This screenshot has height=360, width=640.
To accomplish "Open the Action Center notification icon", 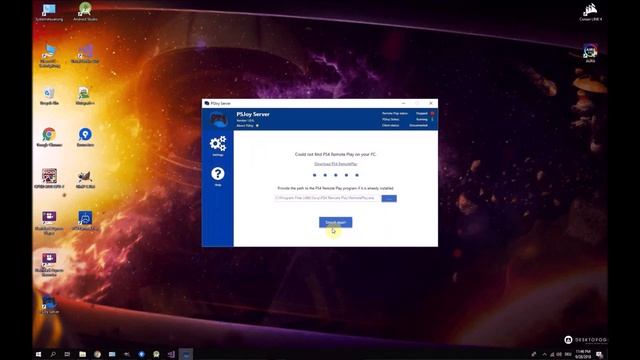I will click(x=600, y=354).
